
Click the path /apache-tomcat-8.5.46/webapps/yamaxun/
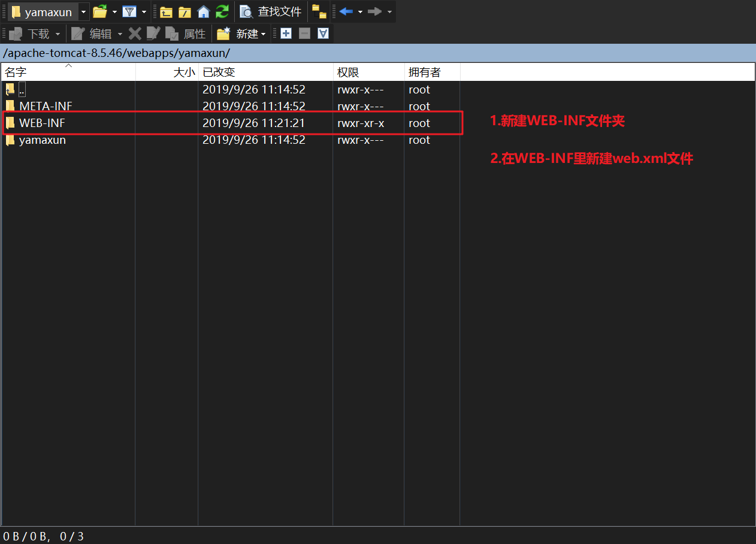point(116,53)
